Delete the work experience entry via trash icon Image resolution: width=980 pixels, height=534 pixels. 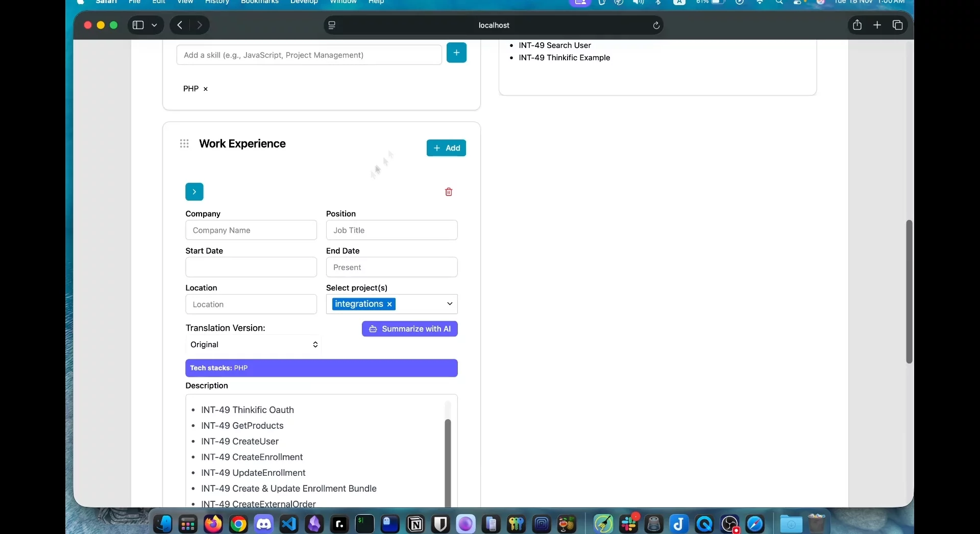[449, 191]
